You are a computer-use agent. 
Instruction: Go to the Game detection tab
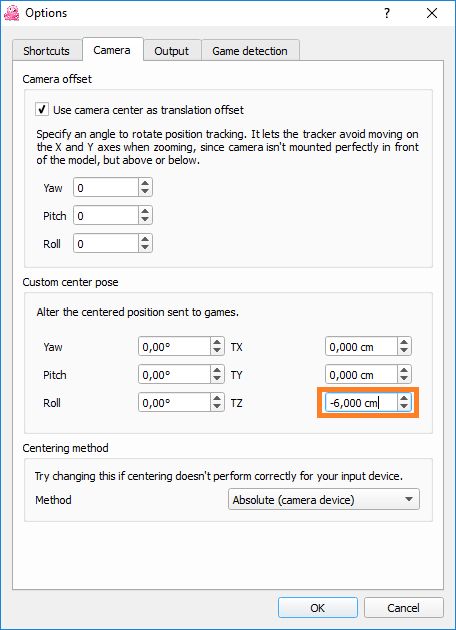tap(250, 51)
